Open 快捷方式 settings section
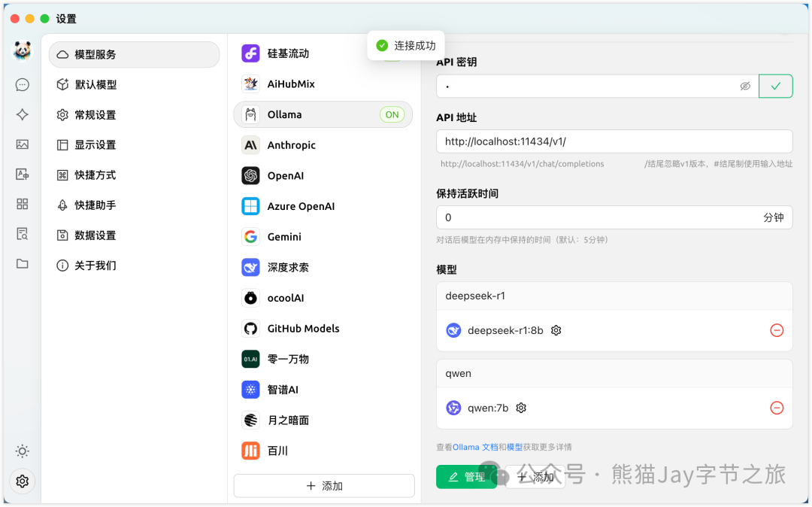The width and height of the screenshot is (812, 507). (134, 175)
